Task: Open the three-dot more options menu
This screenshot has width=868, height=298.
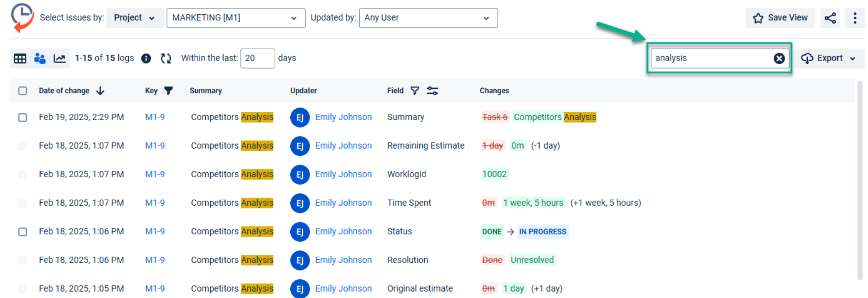Action: point(855,18)
